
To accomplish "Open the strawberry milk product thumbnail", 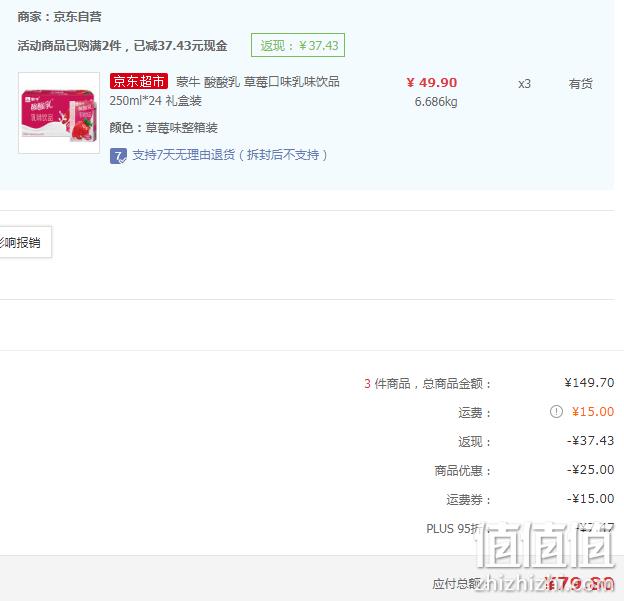I will click(59, 113).
